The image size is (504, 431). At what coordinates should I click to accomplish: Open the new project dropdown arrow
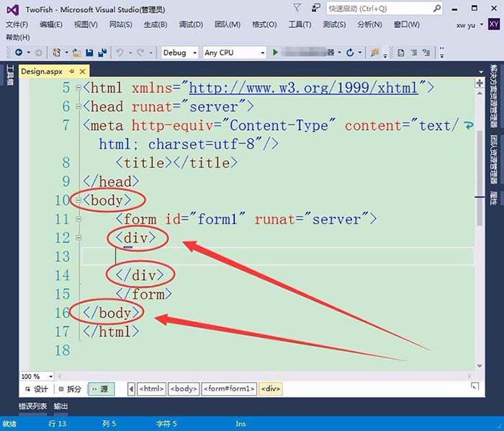pos(66,53)
